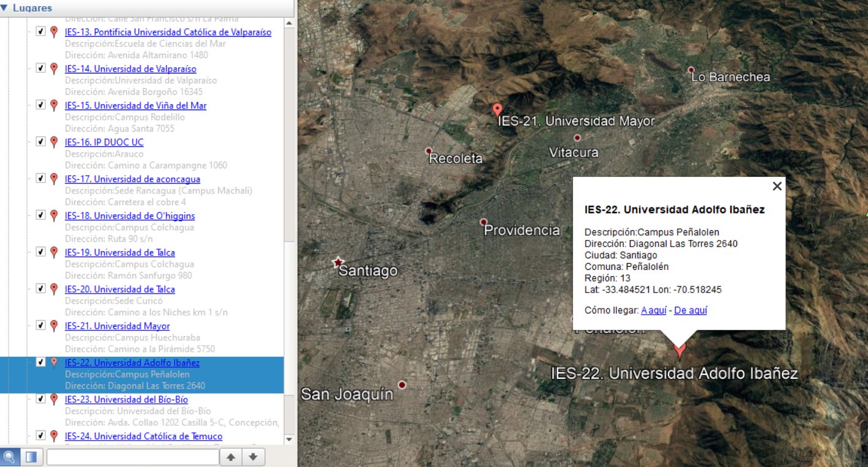This screenshot has width=868, height=467.
Task: Move selection up with the up arrow button
Action: coord(231,457)
